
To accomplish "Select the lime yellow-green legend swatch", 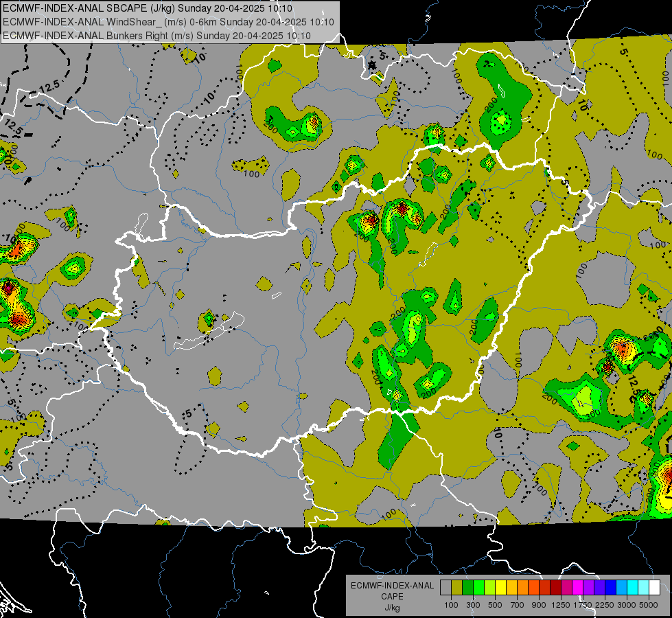I will [x=489, y=587].
